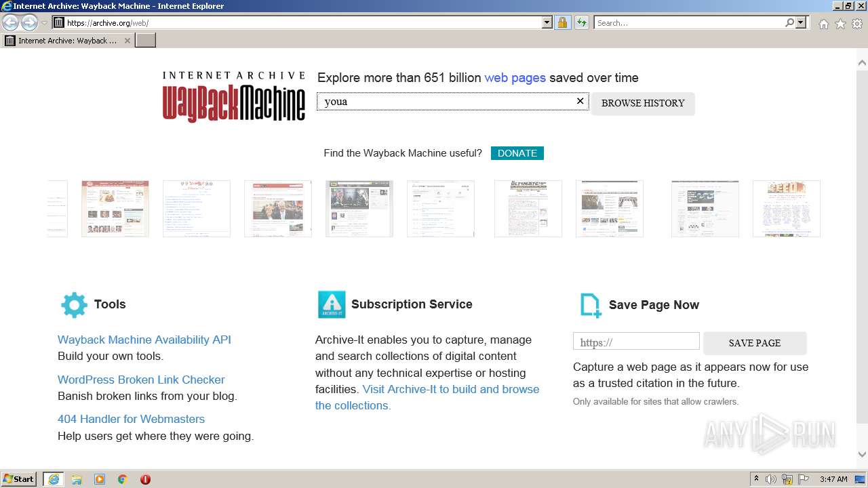Open the thumbnail showing a man speaking
The image size is (868, 488).
278,209
